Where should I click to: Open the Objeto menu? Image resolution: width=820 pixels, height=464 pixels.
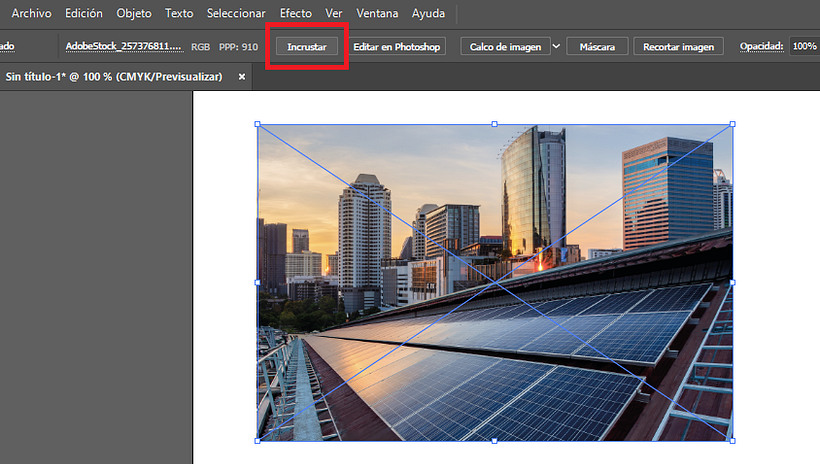coord(134,14)
